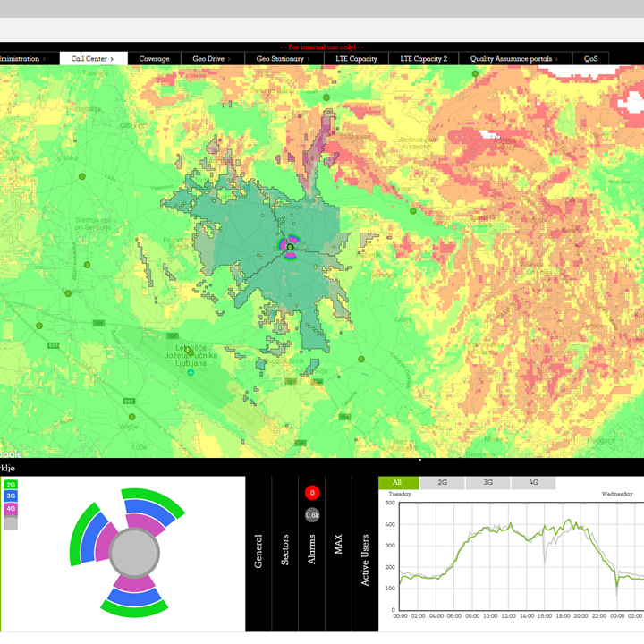Viewport: 644px width, 644px height.
Task: Select the gray center of sector diagram
Action: click(133, 552)
